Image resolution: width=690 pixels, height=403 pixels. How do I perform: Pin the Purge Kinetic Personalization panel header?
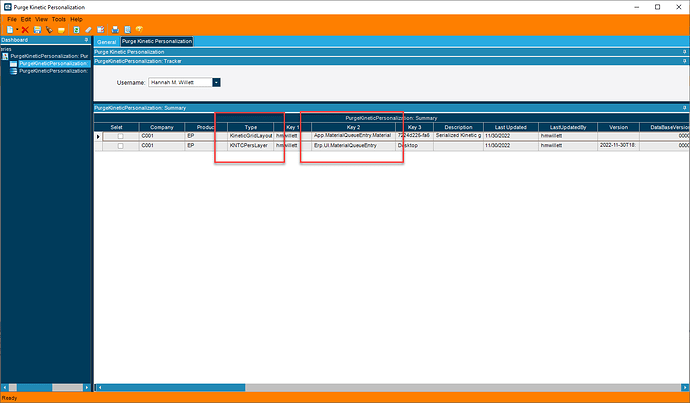pyautogui.click(x=684, y=52)
